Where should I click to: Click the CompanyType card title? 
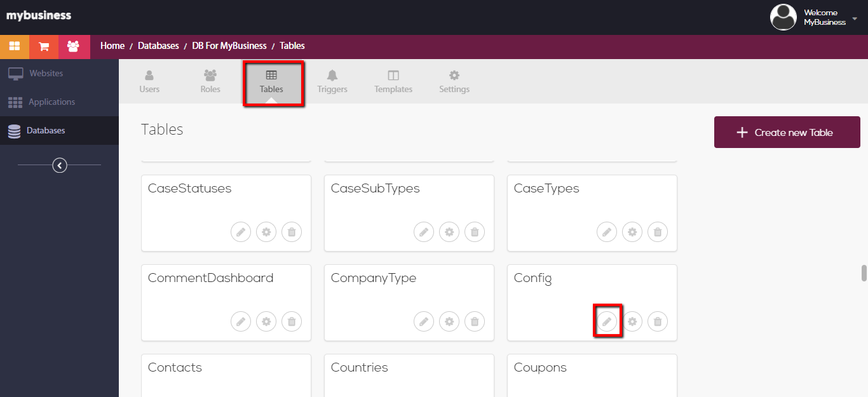coord(374,278)
